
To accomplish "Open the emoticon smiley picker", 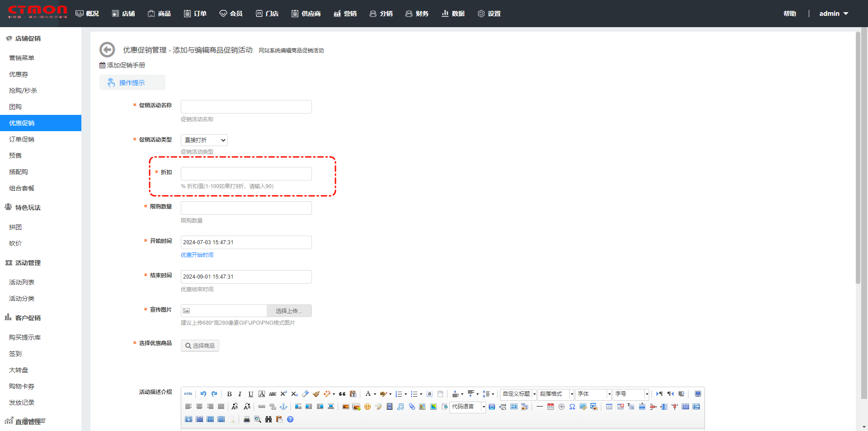I will tap(368, 407).
